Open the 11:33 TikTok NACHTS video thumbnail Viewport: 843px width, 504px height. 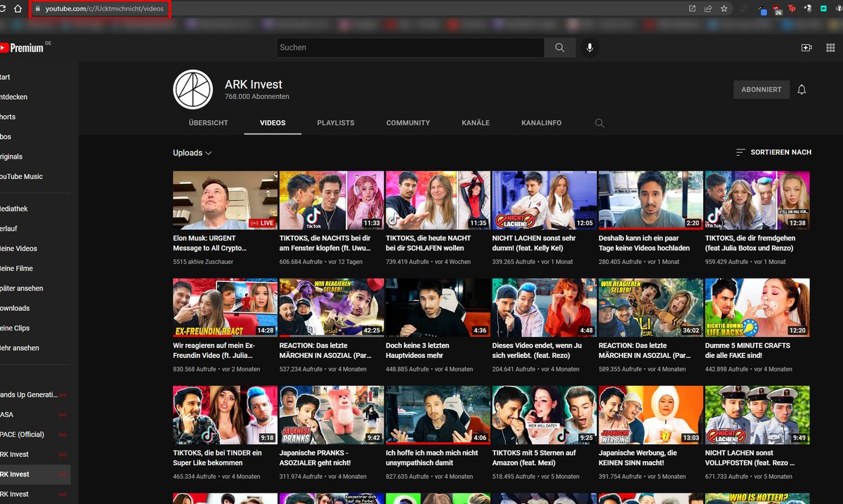point(332,200)
